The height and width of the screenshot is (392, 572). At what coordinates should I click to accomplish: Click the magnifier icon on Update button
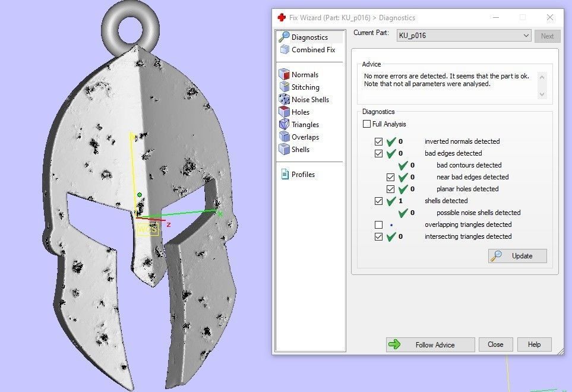point(496,256)
